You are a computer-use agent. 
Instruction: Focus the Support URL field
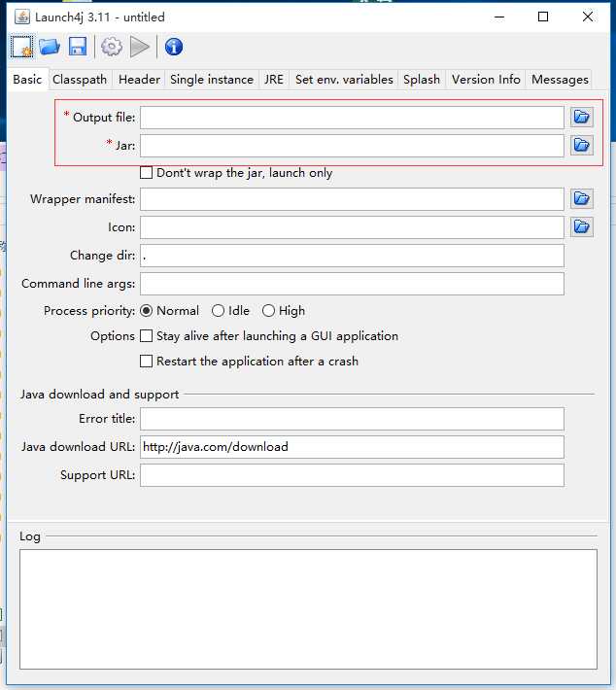click(352, 475)
